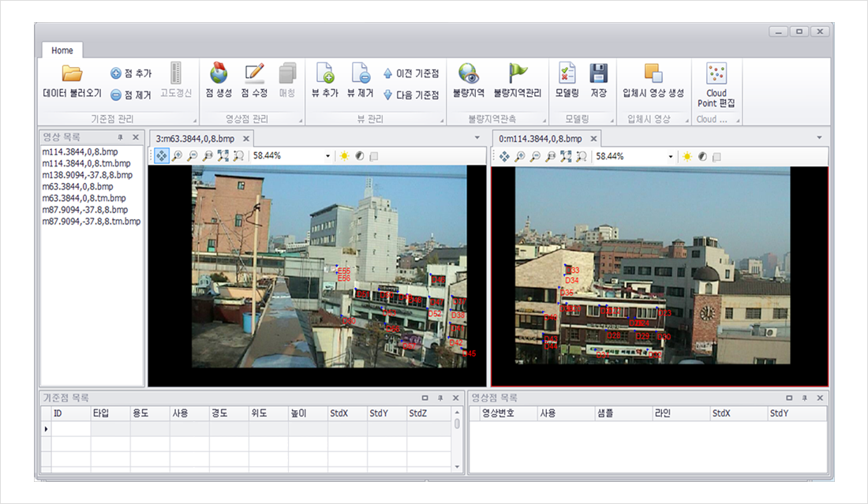Adjust brightness in m114.3844 view toolbar

click(x=687, y=157)
